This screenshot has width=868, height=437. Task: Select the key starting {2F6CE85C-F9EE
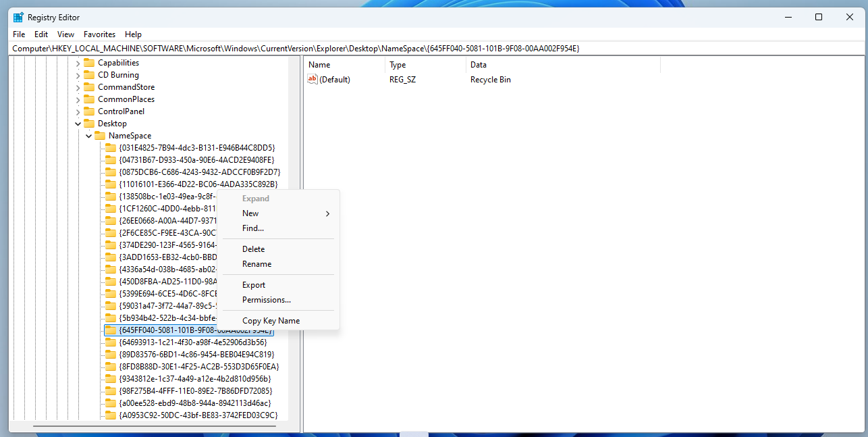point(167,233)
